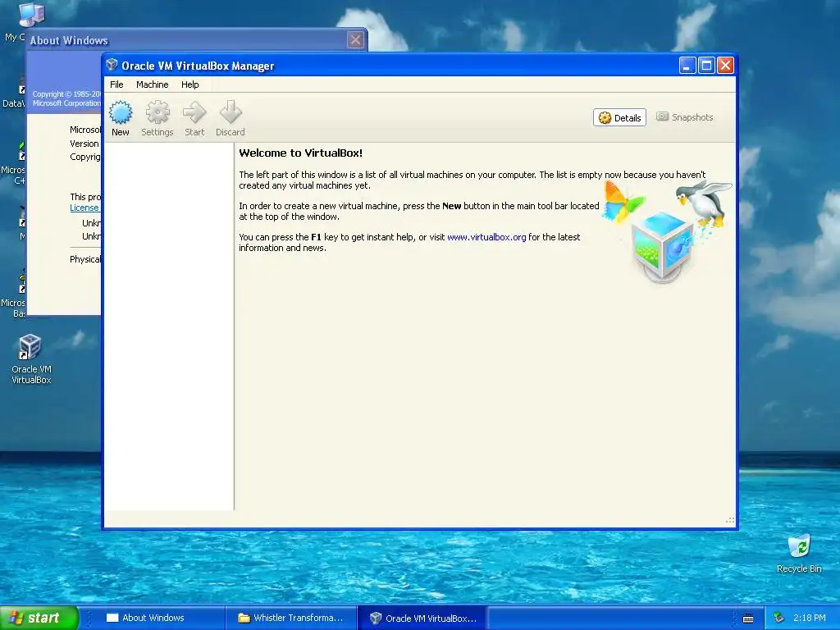Close the About Windows dialog
Image resolution: width=840 pixels, height=630 pixels.
coord(355,39)
